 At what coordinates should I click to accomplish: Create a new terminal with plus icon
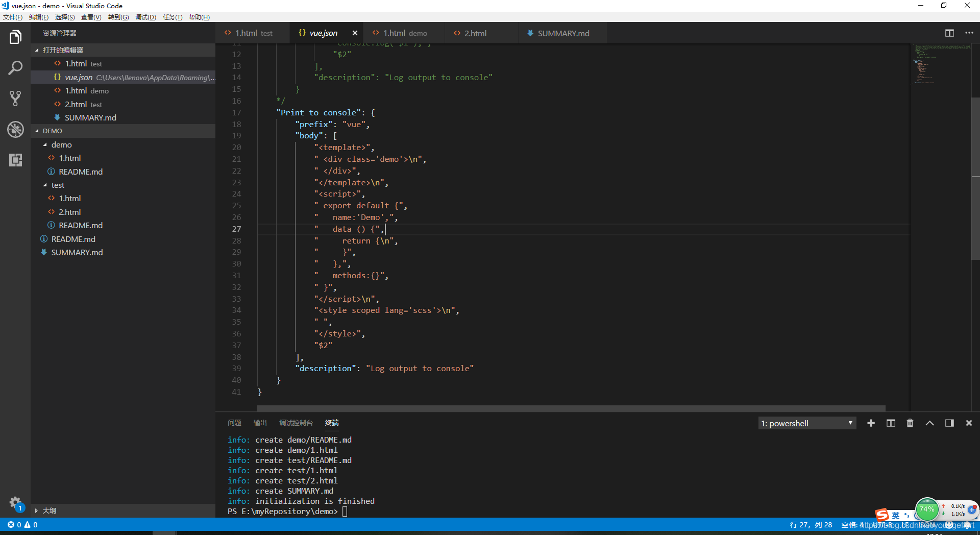point(871,423)
